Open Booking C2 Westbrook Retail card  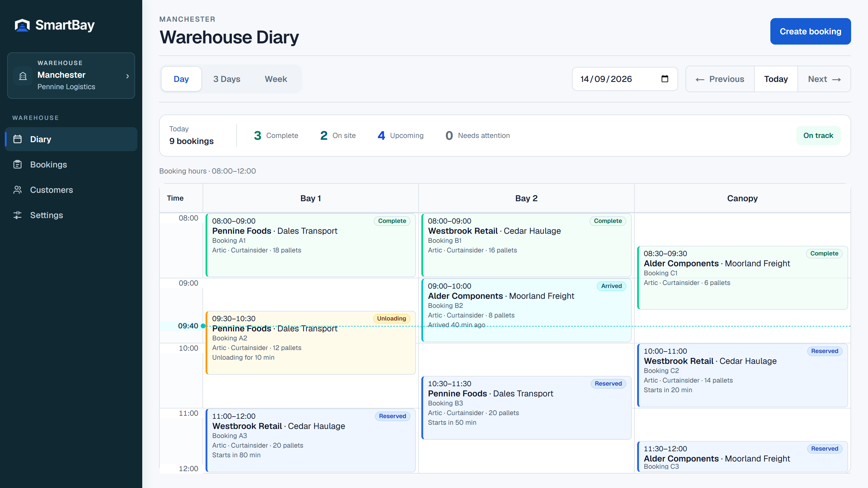coord(742,375)
